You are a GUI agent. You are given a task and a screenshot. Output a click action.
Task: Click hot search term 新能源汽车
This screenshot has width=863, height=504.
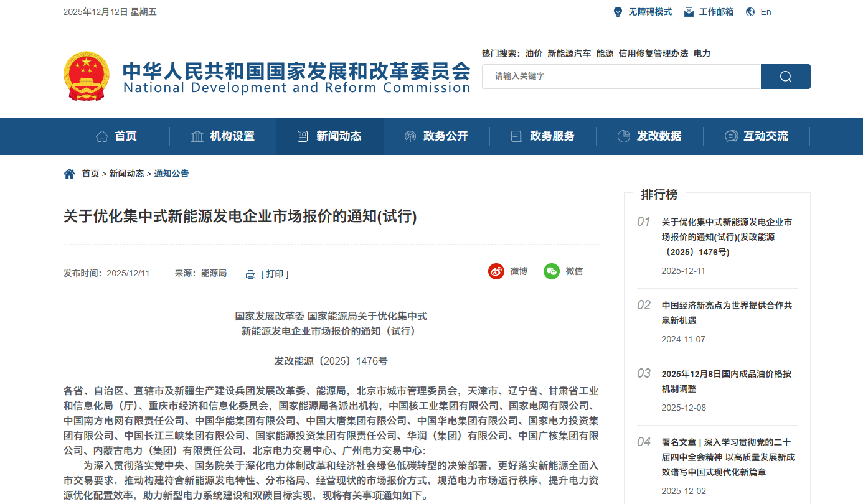click(569, 54)
